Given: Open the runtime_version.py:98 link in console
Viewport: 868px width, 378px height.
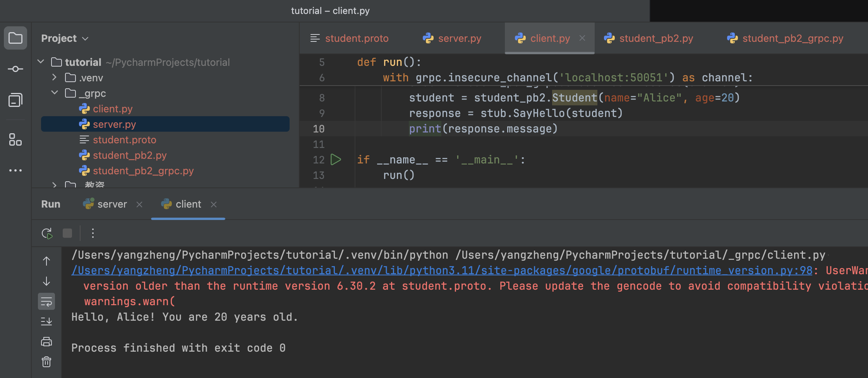Looking at the screenshot, I should click(441, 270).
